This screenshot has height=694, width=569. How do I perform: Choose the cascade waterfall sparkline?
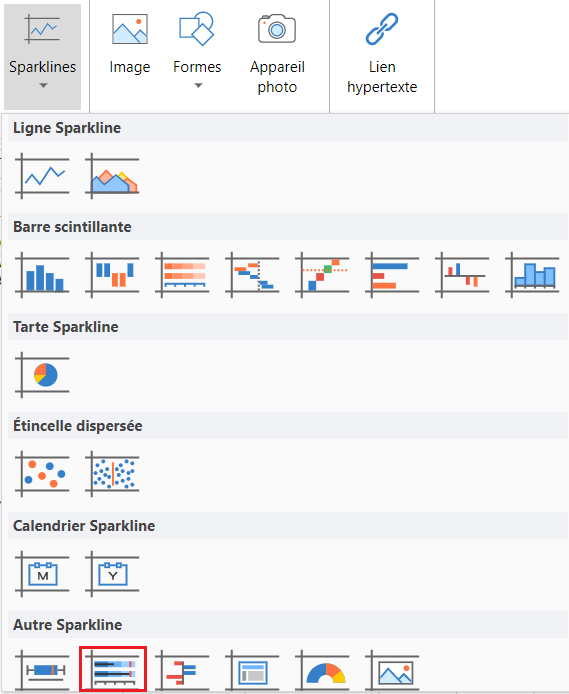(x=252, y=275)
